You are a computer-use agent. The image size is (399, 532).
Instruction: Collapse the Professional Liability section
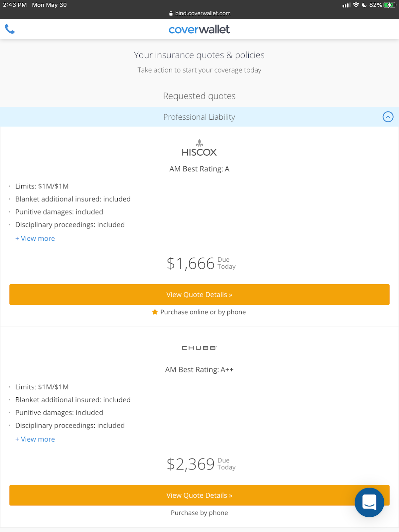[388, 117]
